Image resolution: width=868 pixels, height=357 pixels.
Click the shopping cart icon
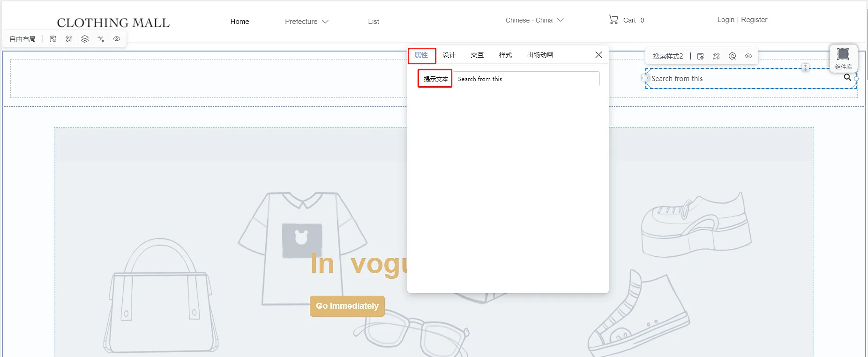click(614, 20)
